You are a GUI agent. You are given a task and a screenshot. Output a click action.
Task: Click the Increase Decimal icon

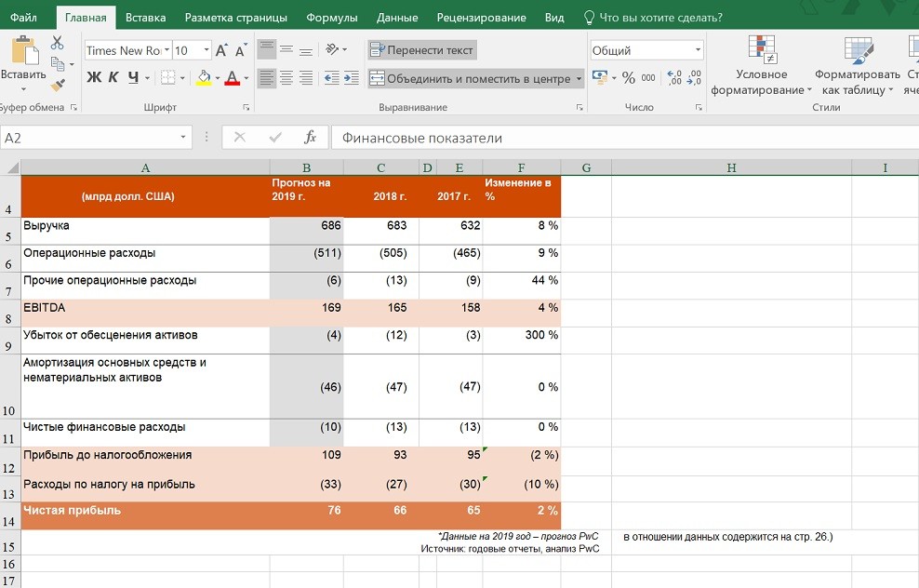coord(673,78)
